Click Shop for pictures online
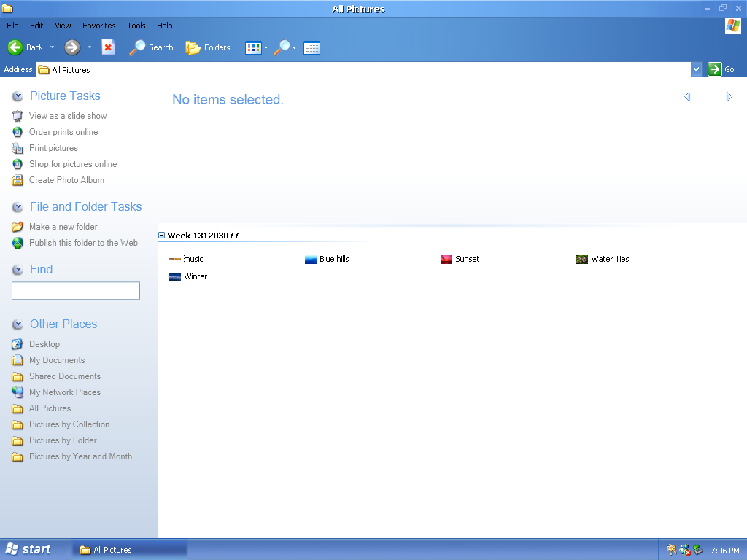 click(73, 164)
